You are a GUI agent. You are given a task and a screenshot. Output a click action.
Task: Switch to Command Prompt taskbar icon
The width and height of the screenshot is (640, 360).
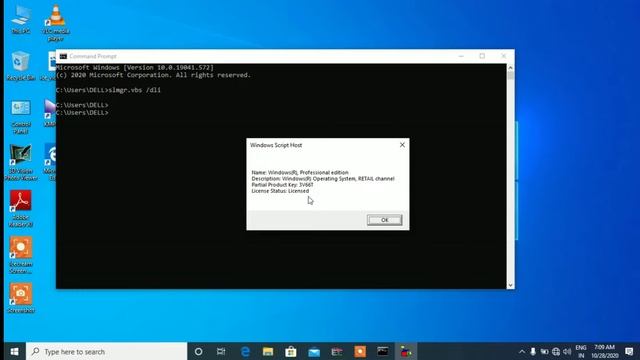click(x=383, y=351)
